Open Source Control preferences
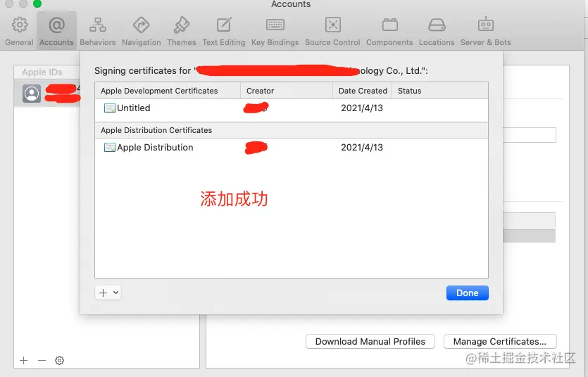The width and height of the screenshot is (588, 377). click(x=332, y=32)
